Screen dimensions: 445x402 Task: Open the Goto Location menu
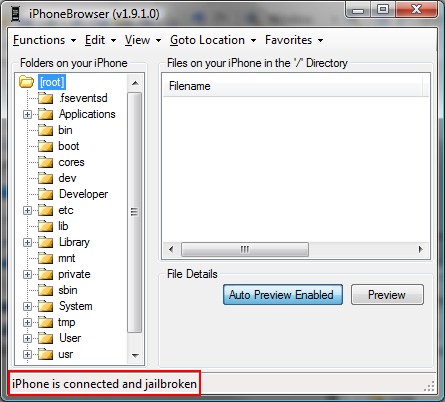coord(213,40)
